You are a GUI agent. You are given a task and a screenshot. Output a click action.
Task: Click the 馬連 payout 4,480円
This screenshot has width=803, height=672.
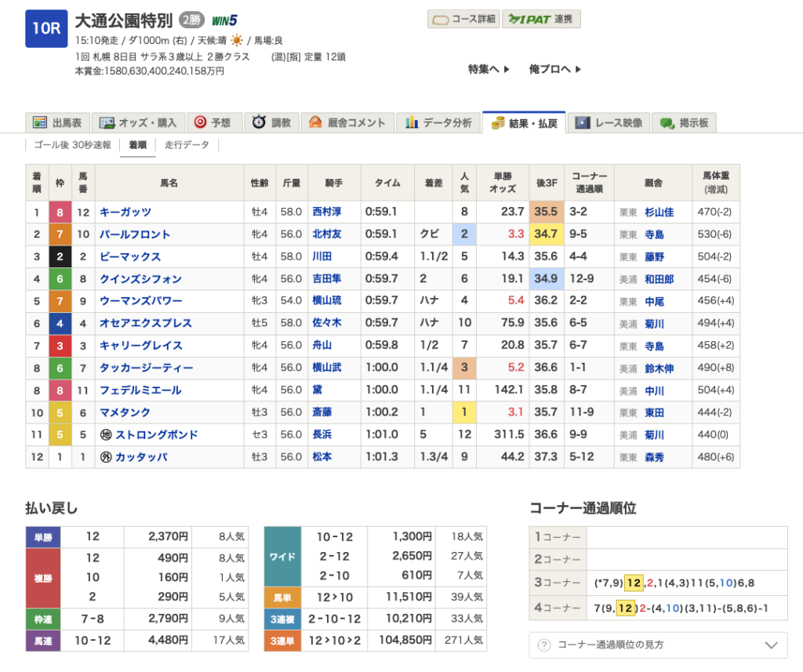click(168, 641)
